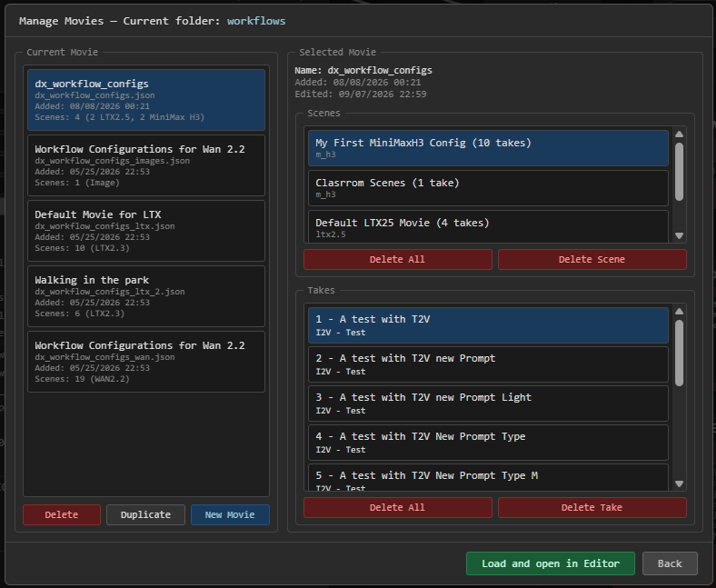Select the Walking in the park movie
The height and width of the screenshot is (588, 716).
coord(146,296)
